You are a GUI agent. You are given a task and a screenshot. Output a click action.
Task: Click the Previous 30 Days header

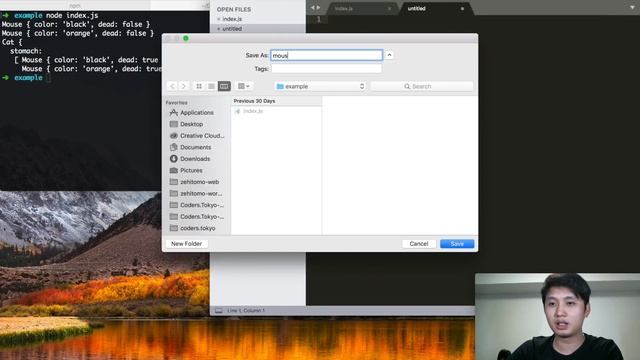pos(254,101)
